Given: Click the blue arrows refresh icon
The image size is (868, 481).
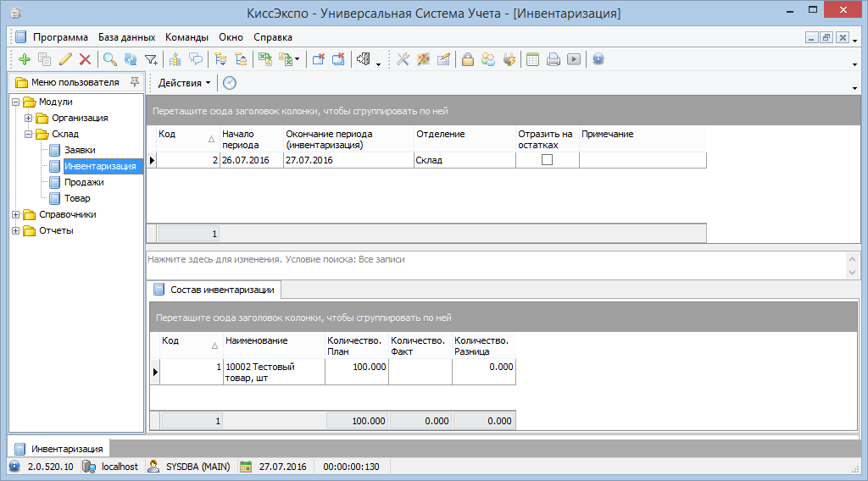Looking at the screenshot, I should [x=130, y=59].
